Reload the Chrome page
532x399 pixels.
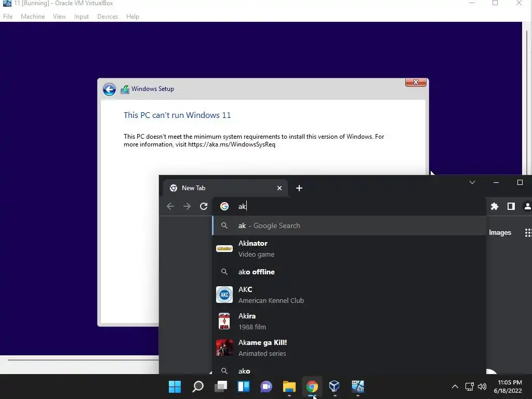pyautogui.click(x=204, y=206)
